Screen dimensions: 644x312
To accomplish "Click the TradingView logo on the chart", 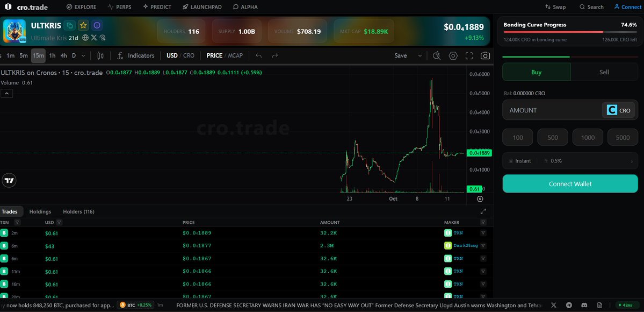I will pyautogui.click(x=9, y=180).
